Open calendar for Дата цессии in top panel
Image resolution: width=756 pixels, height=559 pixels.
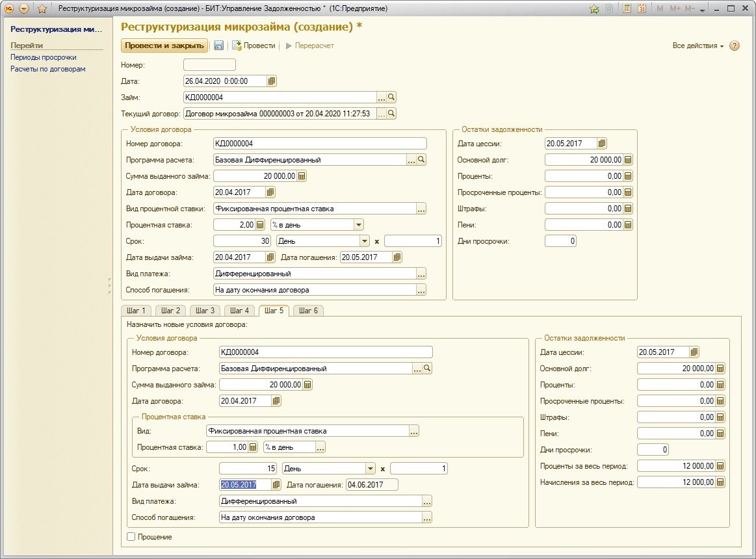pos(601,144)
